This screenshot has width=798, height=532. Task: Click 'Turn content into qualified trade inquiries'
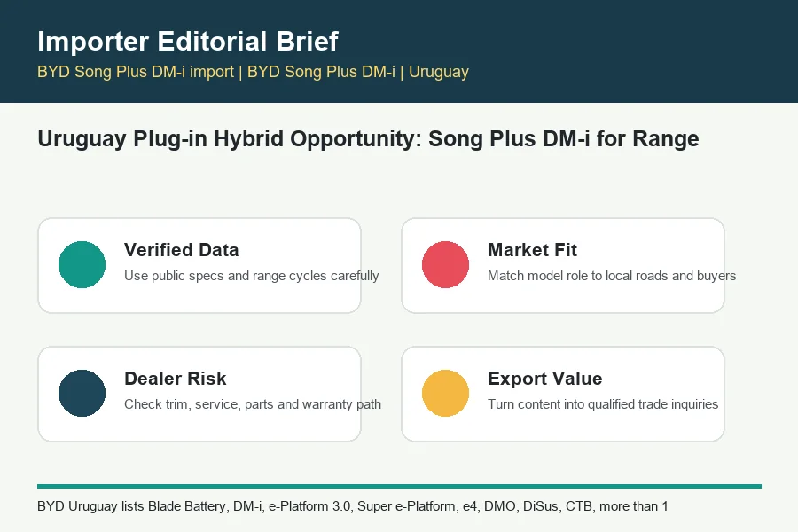pyautogui.click(x=603, y=404)
